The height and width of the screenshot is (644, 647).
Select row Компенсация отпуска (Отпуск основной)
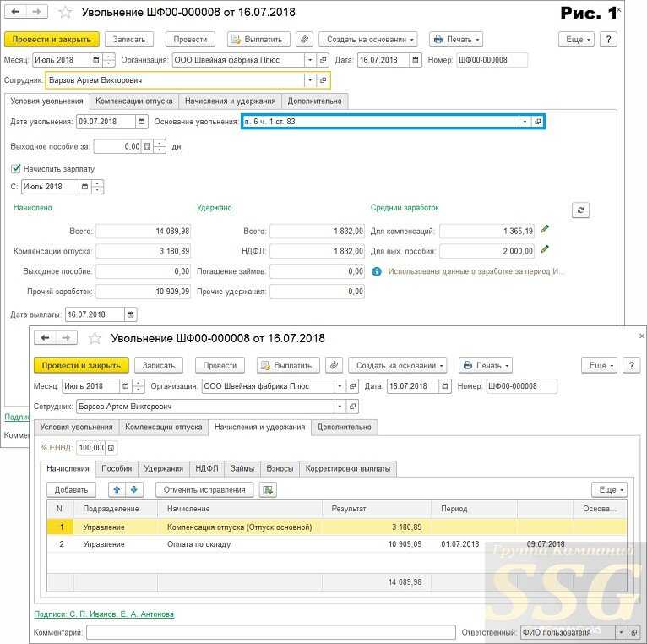pyautogui.click(x=337, y=527)
